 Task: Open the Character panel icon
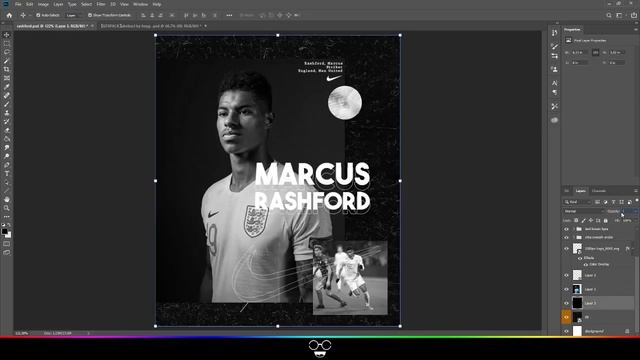(554, 83)
